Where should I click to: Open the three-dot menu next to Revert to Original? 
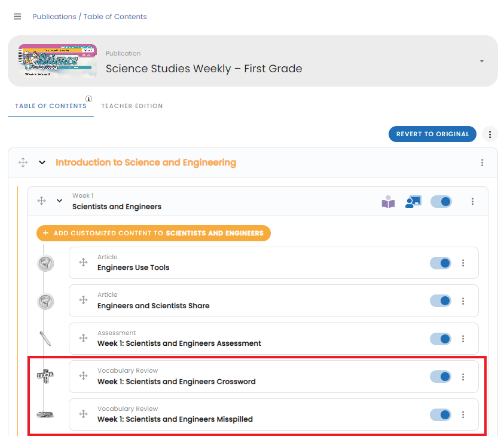pos(490,134)
